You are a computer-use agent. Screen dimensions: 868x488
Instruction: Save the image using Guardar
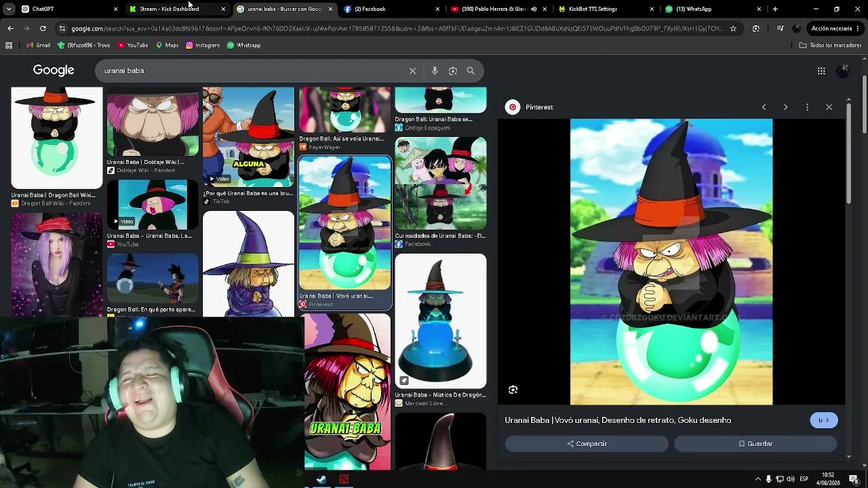[755, 444]
